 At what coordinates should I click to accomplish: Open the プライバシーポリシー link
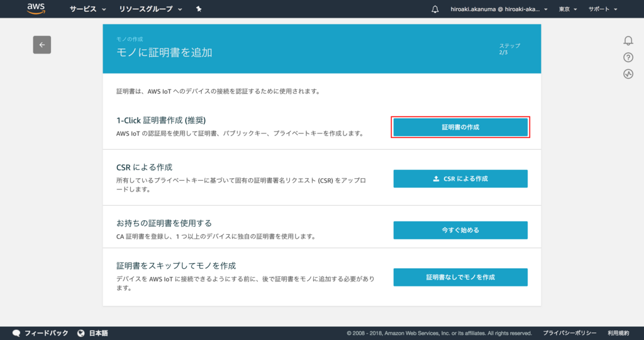570,333
